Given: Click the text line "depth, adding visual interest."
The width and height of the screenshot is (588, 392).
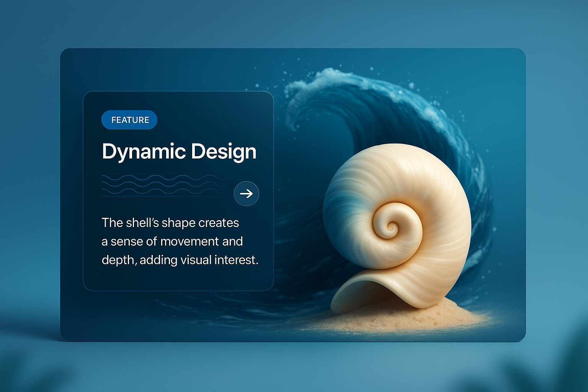Looking at the screenshot, I should coord(180,260).
